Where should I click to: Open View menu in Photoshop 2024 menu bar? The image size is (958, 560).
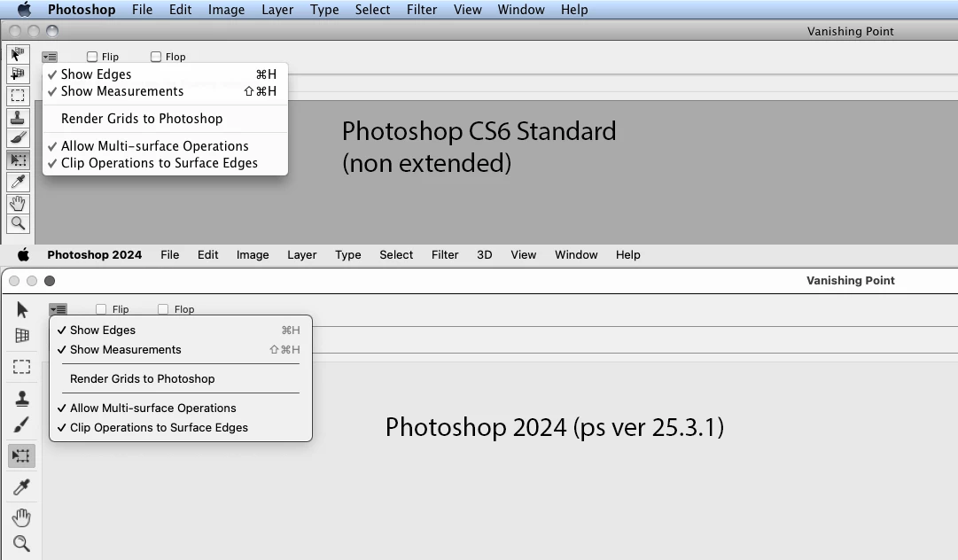tap(524, 254)
